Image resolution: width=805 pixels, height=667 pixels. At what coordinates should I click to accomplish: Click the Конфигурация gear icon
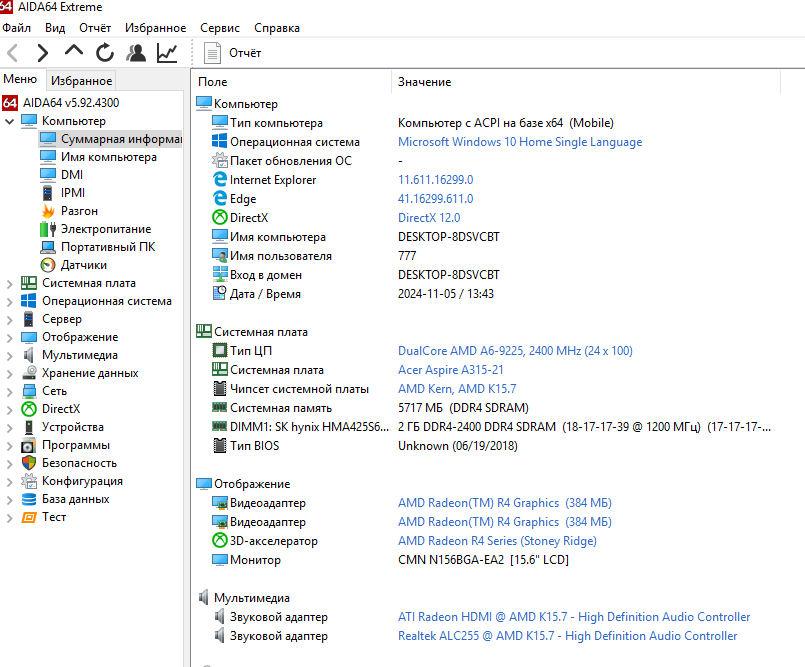[x=29, y=481]
